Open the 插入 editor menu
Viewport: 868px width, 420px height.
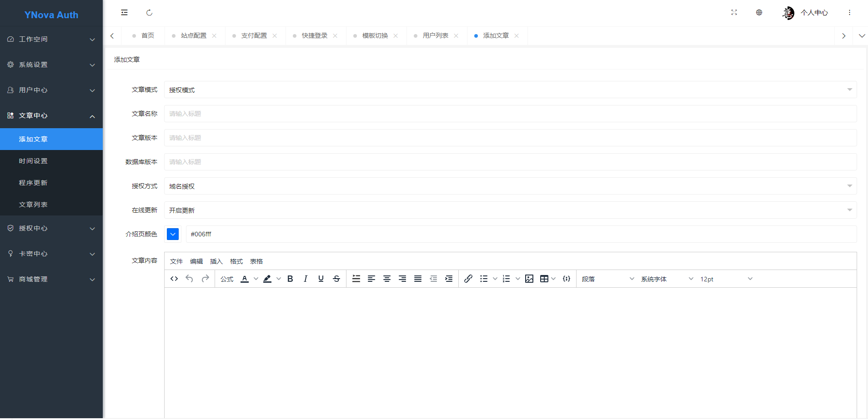pos(216,261)
